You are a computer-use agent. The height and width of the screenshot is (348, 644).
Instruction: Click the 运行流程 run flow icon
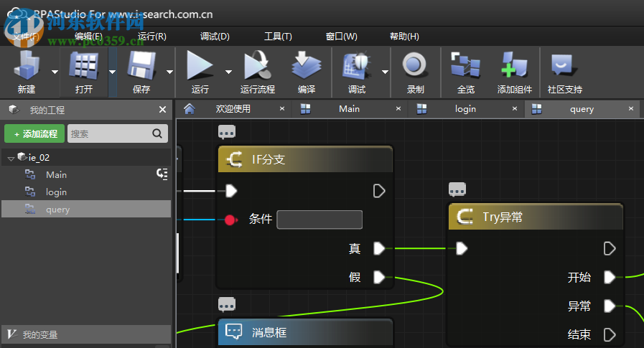[x=258, y=65]
